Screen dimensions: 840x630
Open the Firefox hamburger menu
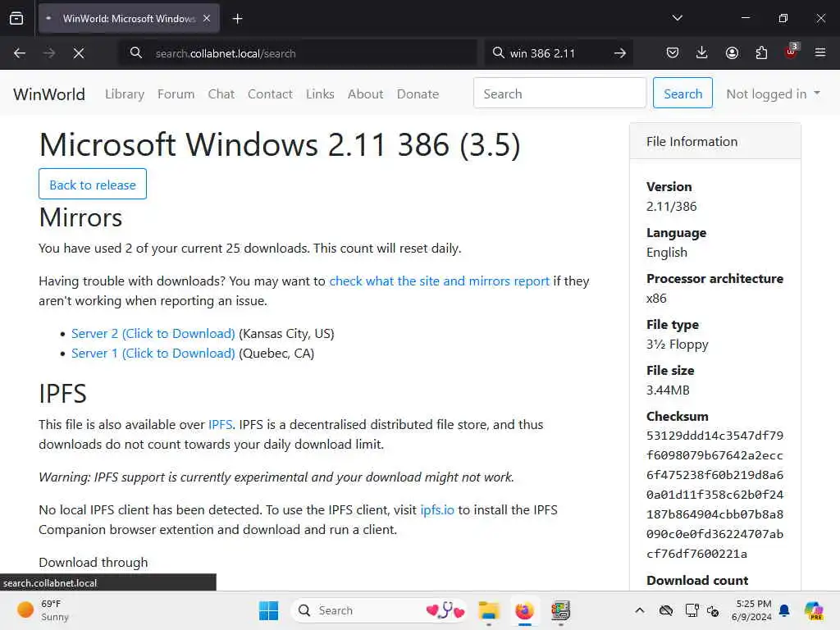[820, 52]
